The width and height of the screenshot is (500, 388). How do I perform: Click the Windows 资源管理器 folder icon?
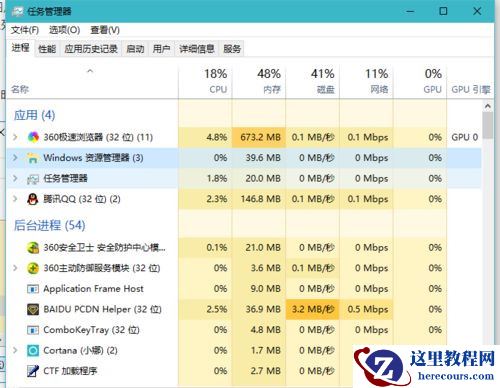coord(33,158)
